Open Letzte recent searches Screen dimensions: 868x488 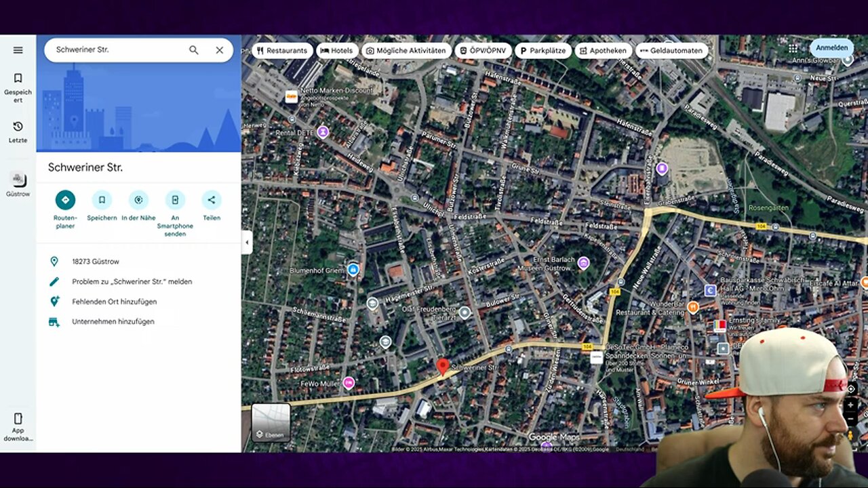point(18,132)
